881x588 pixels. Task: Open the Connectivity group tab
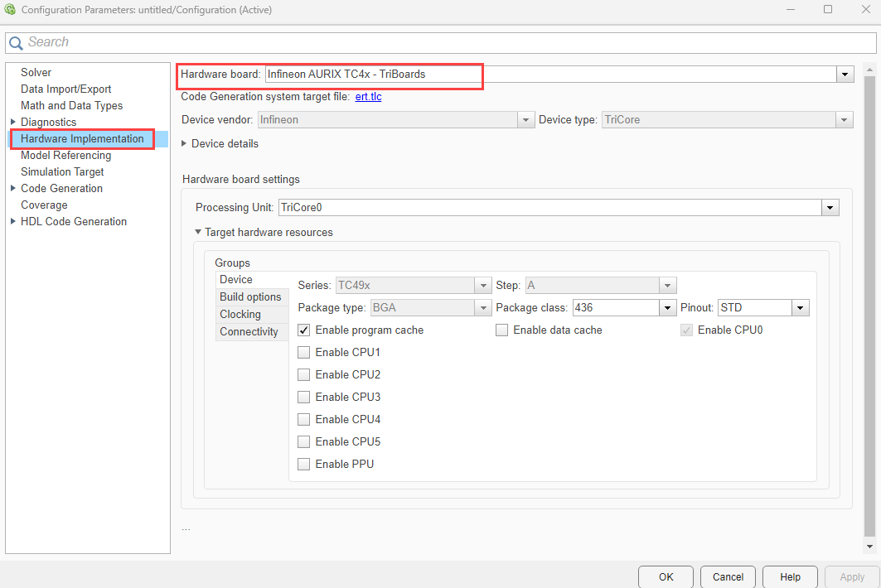[249, 332]
